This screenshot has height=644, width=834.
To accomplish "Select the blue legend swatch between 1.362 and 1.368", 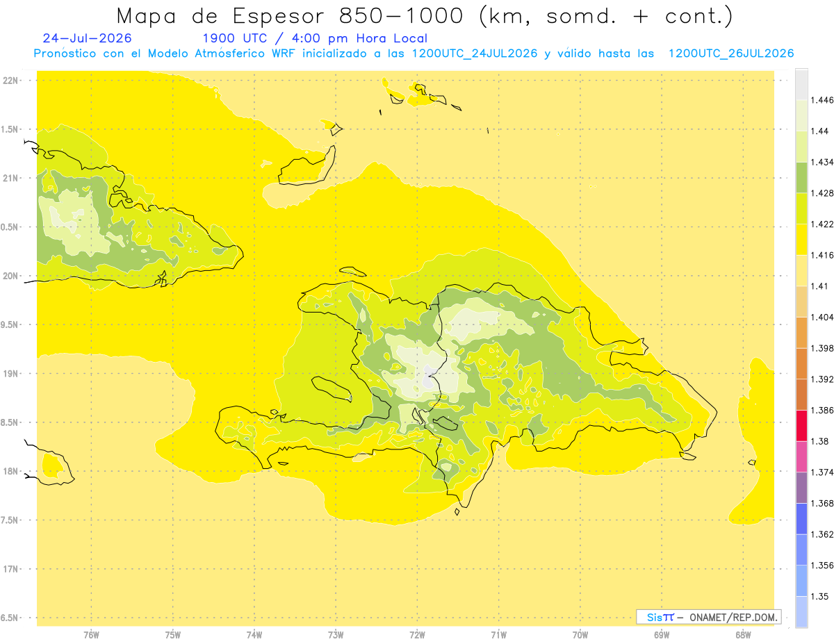I will tap(801, 518).
